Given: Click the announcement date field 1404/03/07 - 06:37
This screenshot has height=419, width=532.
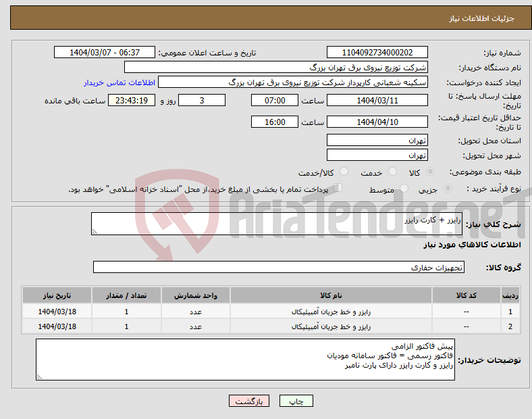Looking at the screenshot, I should (105, 52).
